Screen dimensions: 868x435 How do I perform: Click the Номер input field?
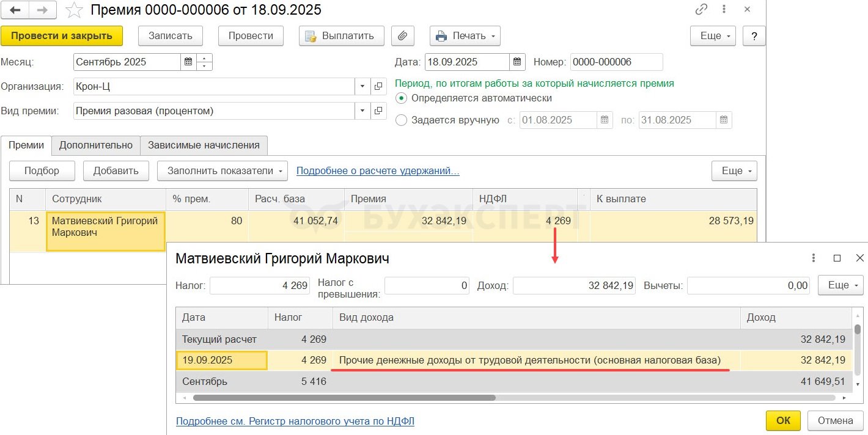coord(616,62)
